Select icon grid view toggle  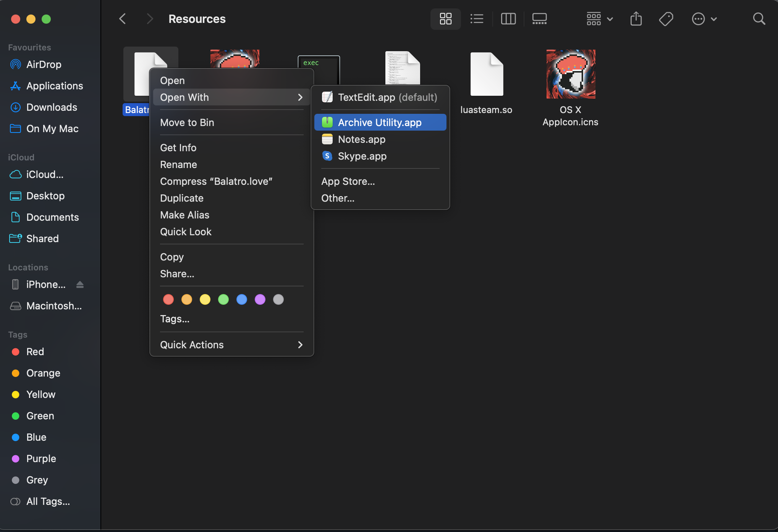pos(446,19)
